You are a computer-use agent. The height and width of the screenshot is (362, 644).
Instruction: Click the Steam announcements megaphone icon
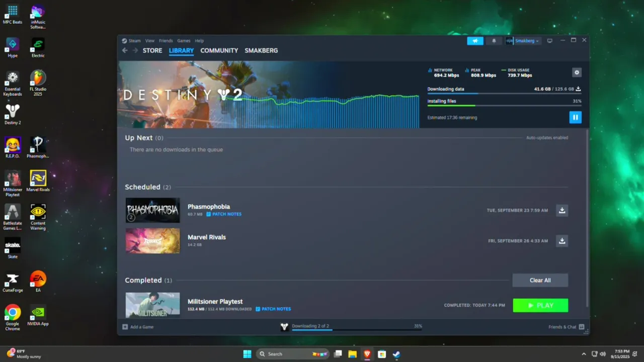(x=475, y=41)
